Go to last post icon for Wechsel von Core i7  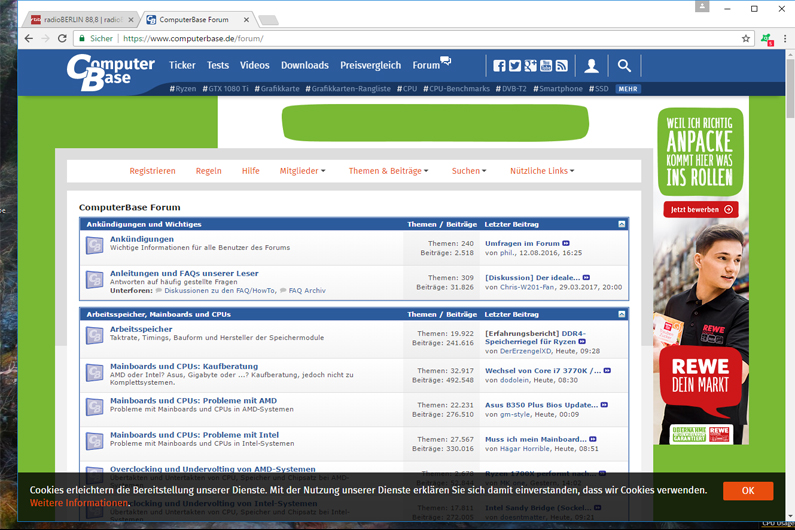[x=607, y=371]
